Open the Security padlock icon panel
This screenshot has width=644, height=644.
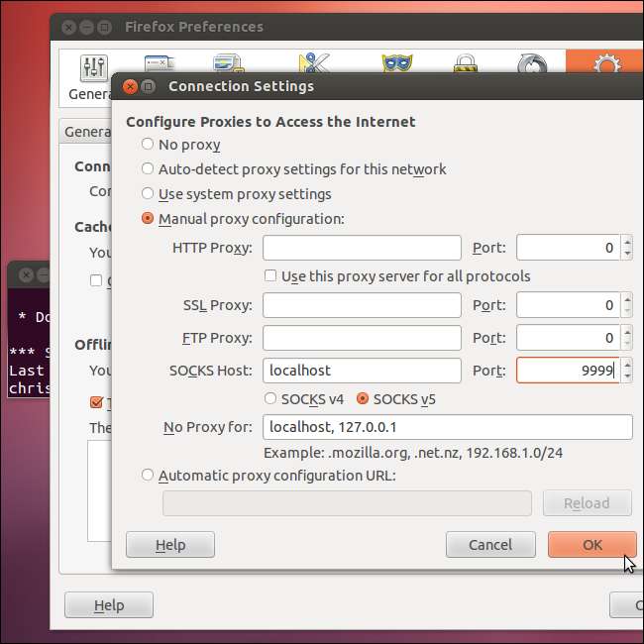pos(465,63)
